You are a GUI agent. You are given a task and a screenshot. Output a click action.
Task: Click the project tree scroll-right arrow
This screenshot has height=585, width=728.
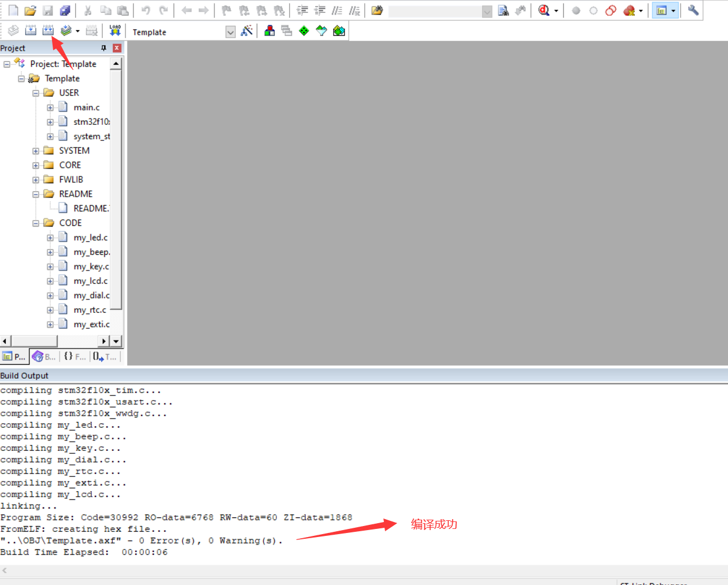click(104, 341)
